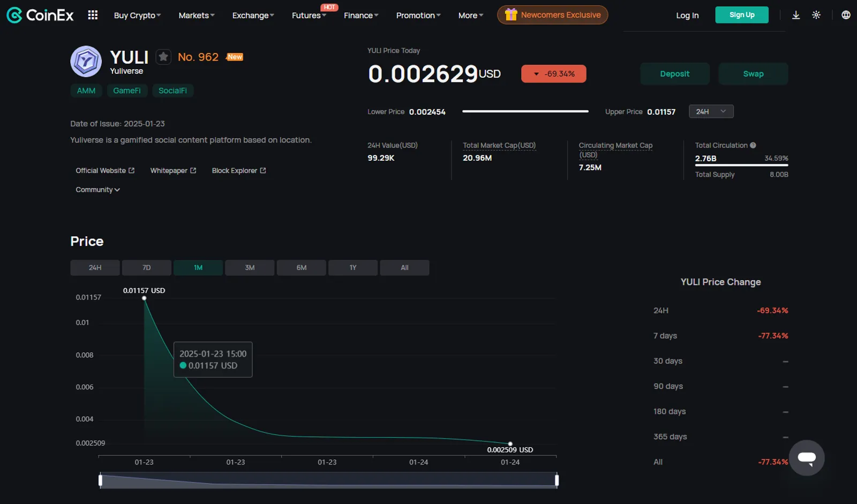Click the Sign Up button
This screenshot has width=857, height=504.
(742, 15)
